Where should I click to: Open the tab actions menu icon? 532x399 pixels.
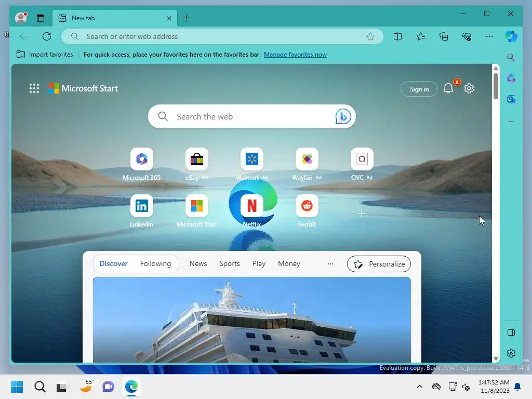coord(41,18)
